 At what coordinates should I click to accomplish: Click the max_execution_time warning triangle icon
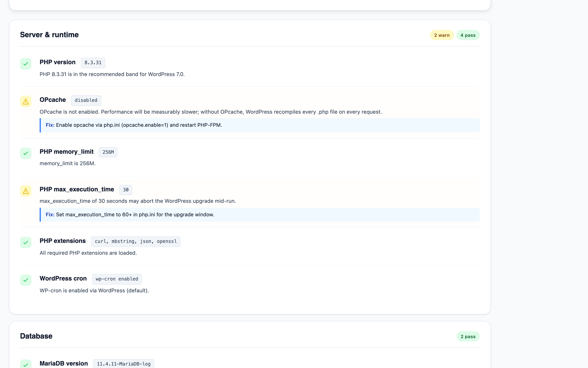click(26, 191)
